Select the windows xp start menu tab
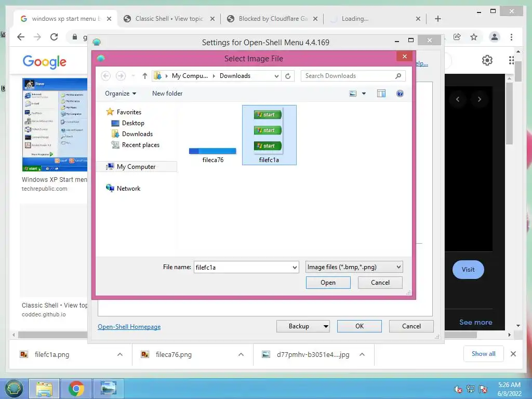The image size is (532, 399). pos(65,19)
